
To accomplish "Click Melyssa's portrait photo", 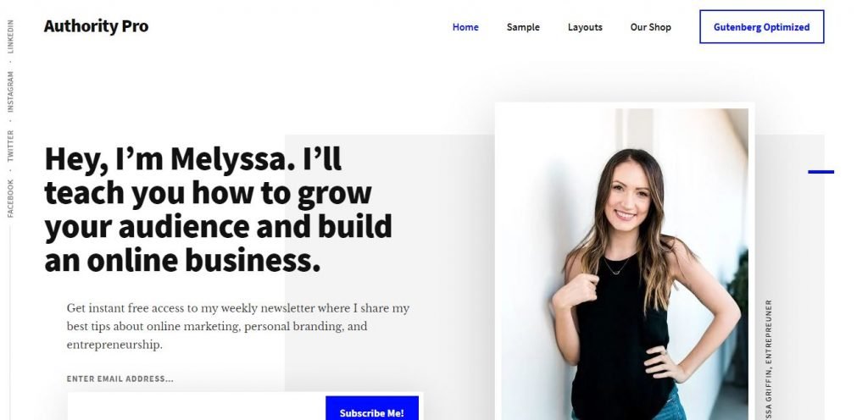I will 625,264.
